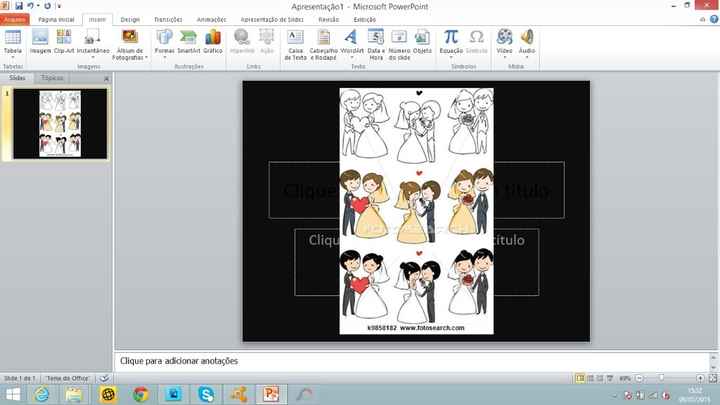The image size is (720, 405).
Task: Select the wedding couples image on slide
Action: 416,211
